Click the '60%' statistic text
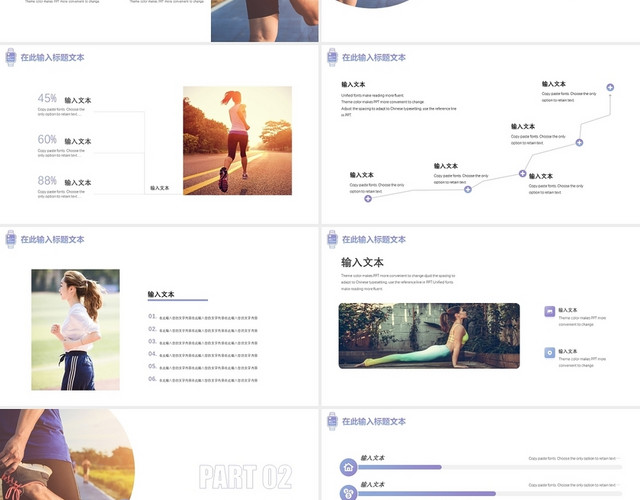 point(47,140)
